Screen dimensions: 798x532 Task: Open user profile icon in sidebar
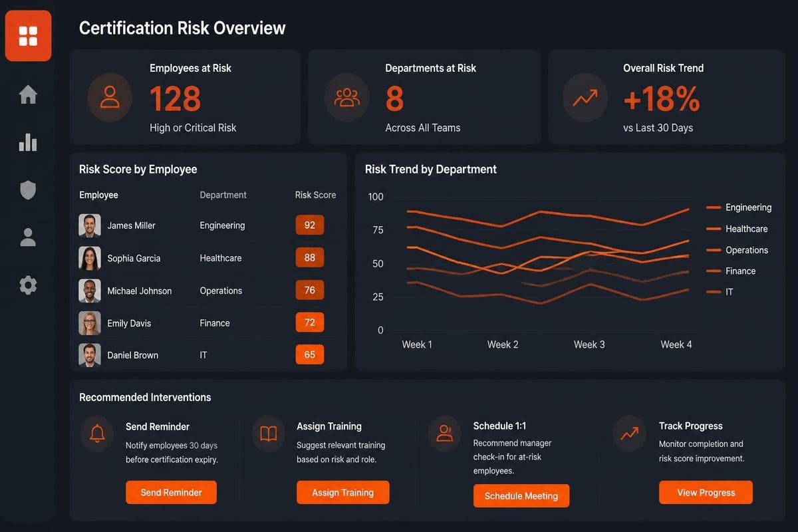(28, 237)
